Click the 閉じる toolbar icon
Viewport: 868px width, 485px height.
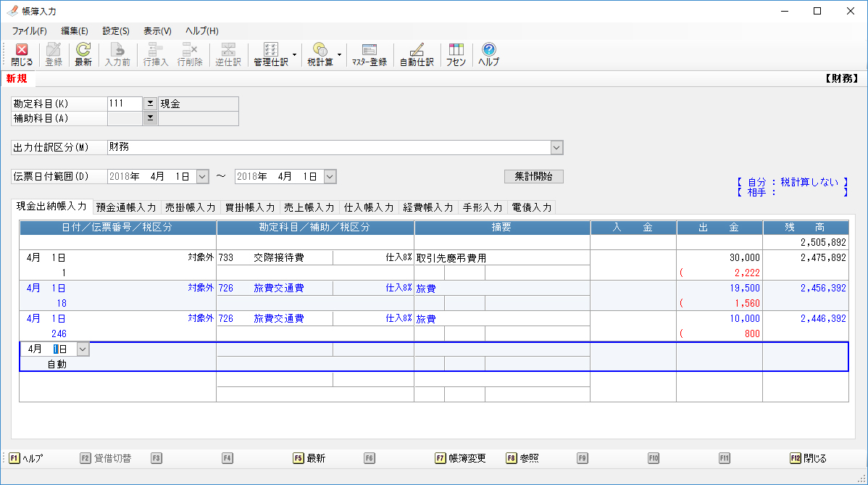pyautogui.click(x=22, y=55)
